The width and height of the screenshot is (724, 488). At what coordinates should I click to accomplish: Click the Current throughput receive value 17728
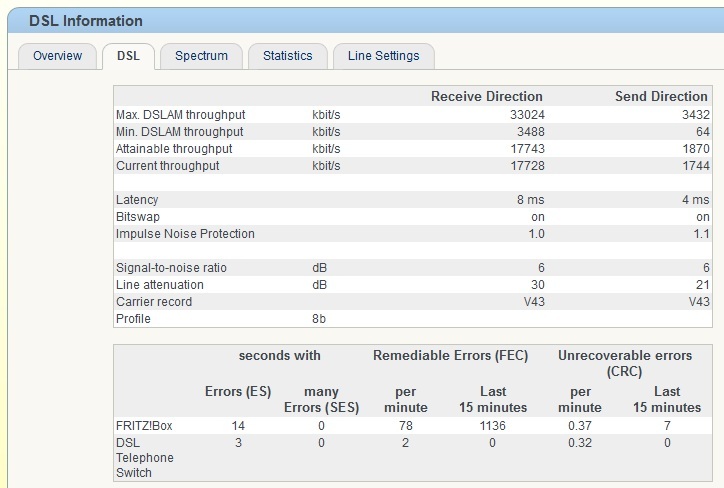527,166
